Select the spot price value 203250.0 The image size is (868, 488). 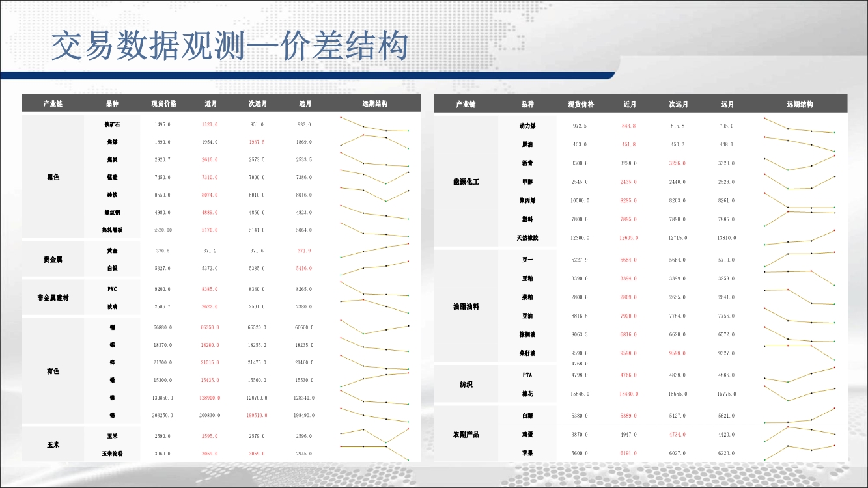tap(163, 414)
